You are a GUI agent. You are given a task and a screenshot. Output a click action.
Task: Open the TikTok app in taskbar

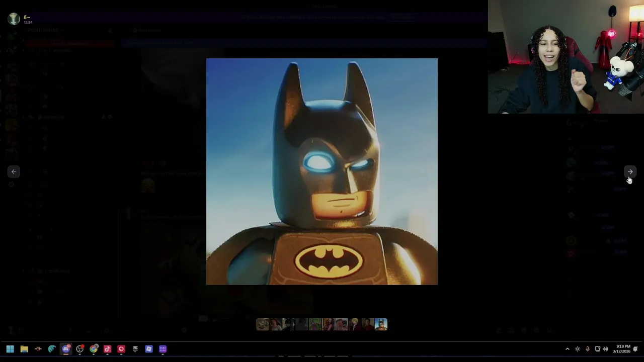pyautogui.click(x=107, y=349)
